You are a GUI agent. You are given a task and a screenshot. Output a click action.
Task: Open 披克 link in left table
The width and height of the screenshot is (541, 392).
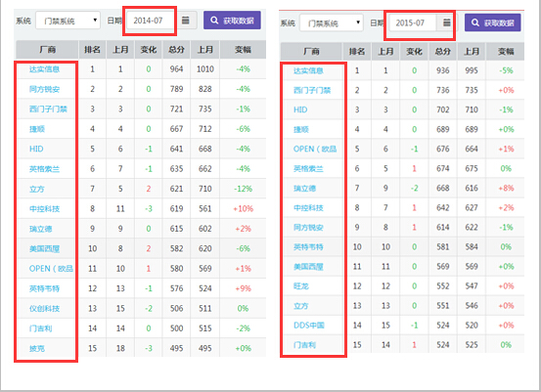(37, 348)
